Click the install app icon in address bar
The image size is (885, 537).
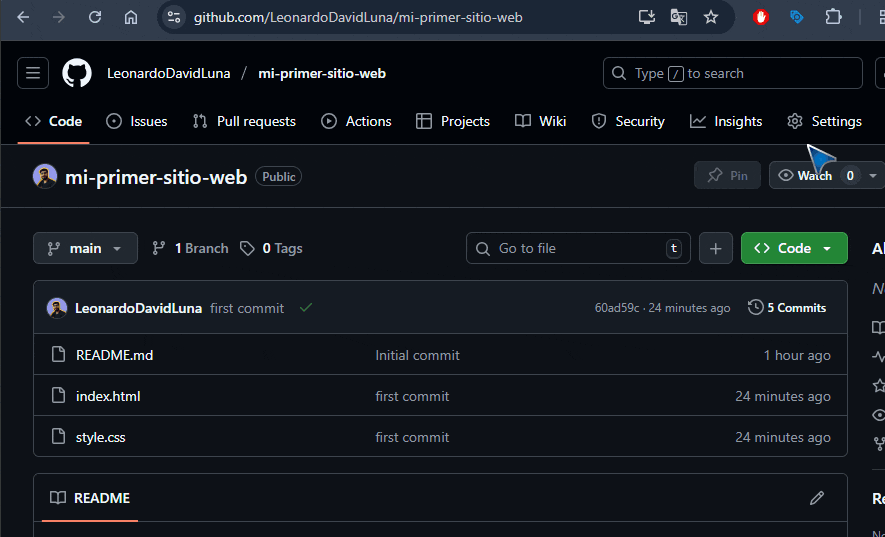click(x=647, y=18)
